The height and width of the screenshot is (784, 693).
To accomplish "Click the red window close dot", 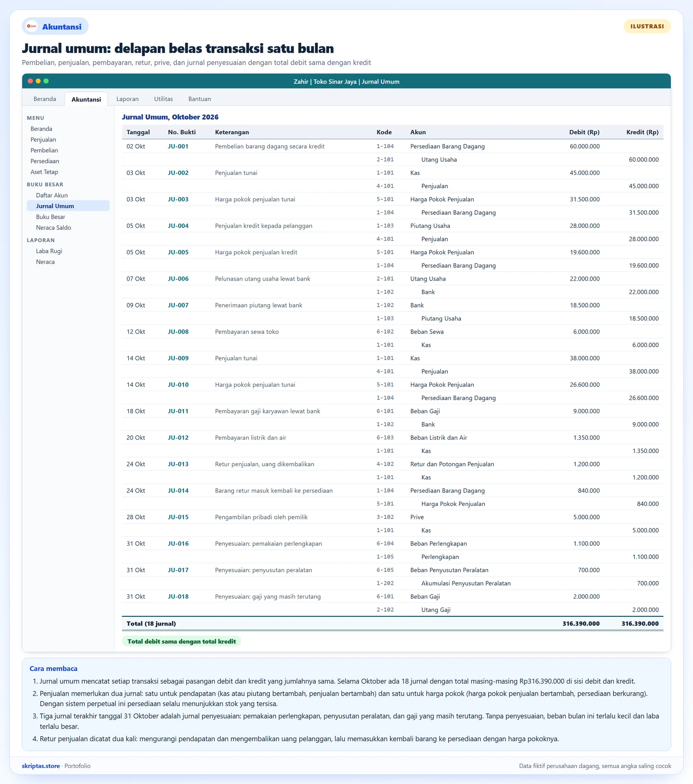I will 30,81.
